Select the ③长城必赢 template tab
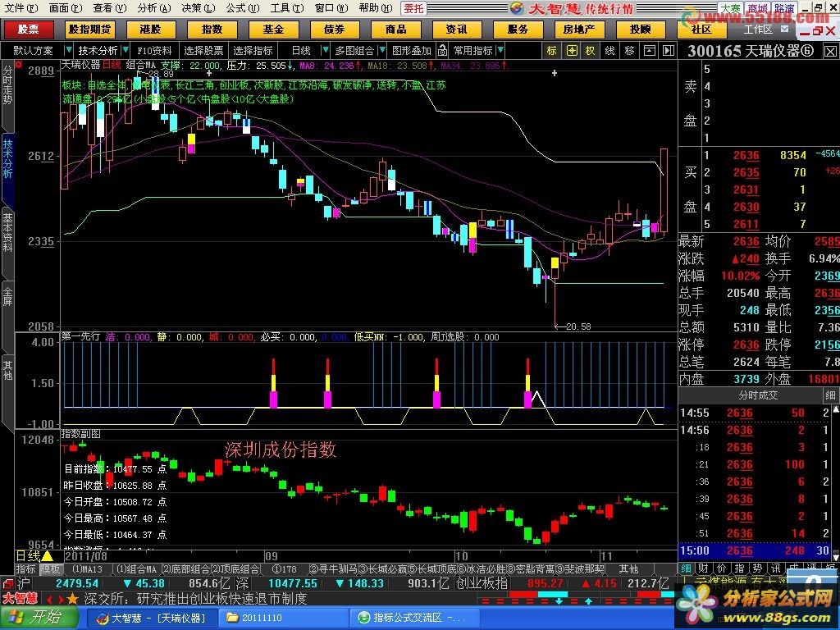The image size is (840, 630). pos(383,569)
